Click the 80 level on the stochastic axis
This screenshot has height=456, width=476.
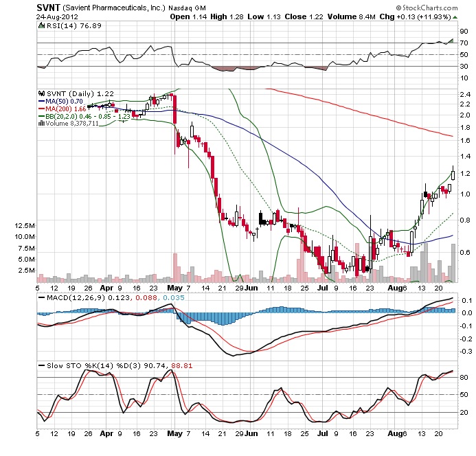[464, 378]
